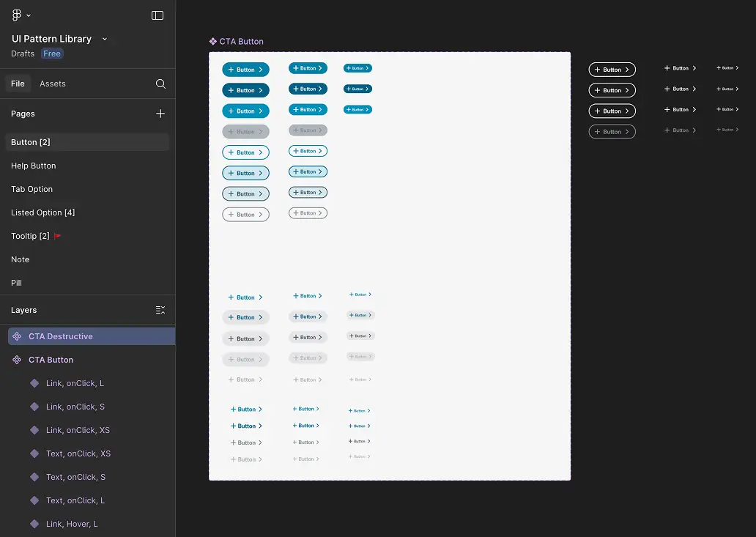This screenshot has width=756, height=537.
Task: Select the File tab
Action: pyautogui.click(x=18, y=84)
